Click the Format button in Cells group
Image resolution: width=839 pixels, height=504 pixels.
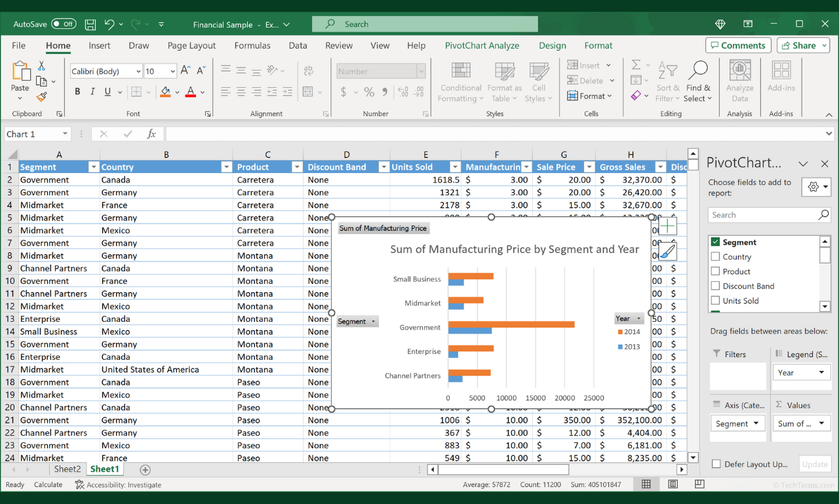coord(590,96)
